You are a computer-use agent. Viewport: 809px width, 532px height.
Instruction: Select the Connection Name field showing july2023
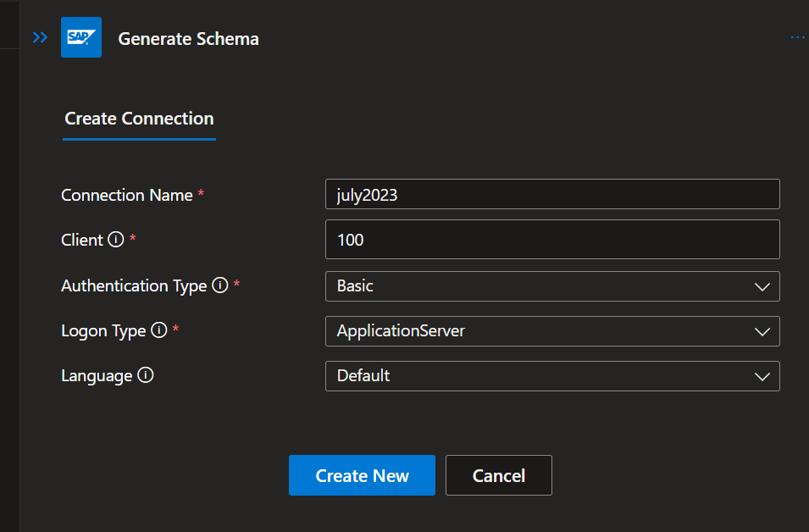pyautogui.click(x=552, y=194)
